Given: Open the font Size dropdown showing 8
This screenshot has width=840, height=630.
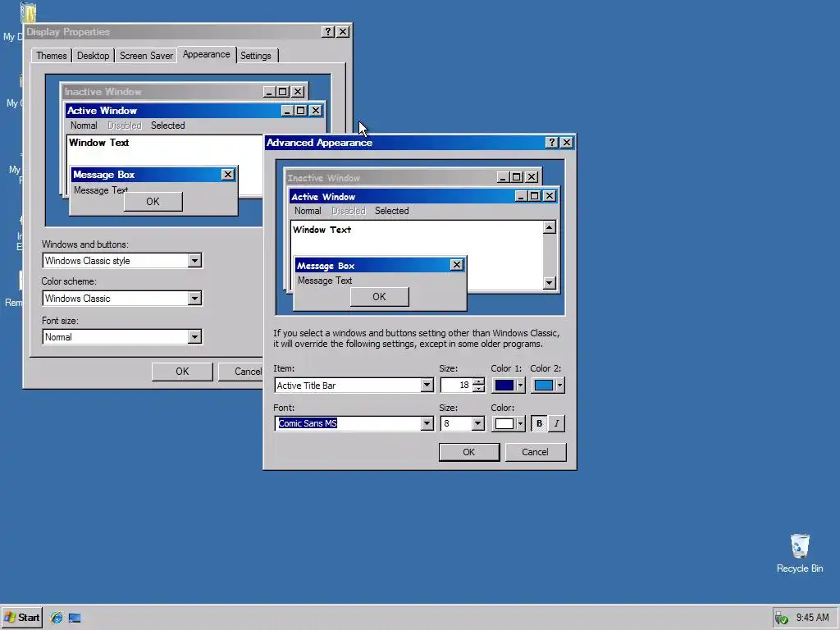Looking at the screenshot, I should point(478,424).
